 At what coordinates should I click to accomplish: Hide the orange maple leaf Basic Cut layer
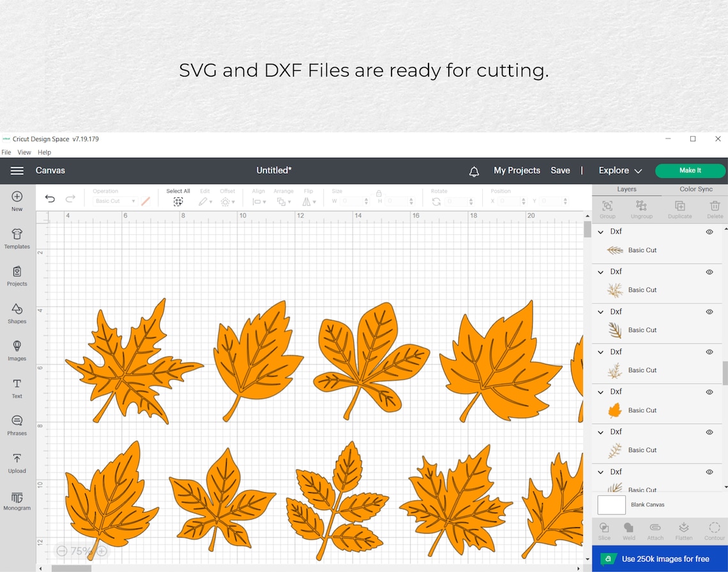[709, 392]
